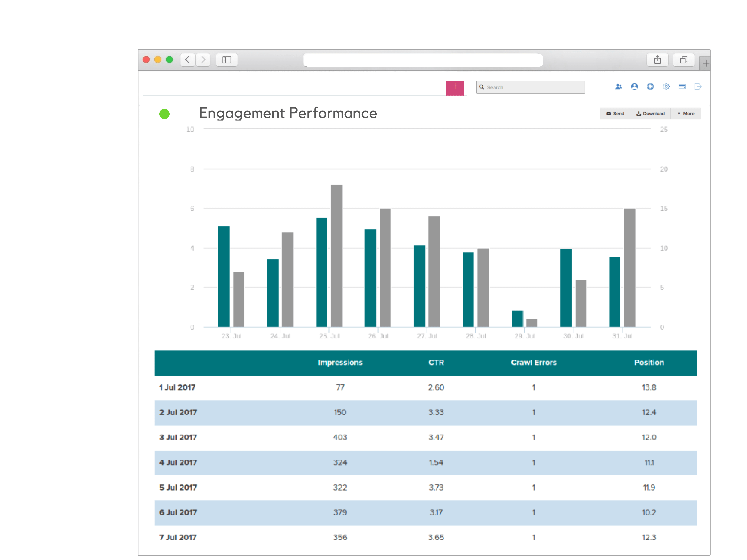Click the green status dot beside Engagement Performance
Screen dimensions: 747x560
pos(164,114)
